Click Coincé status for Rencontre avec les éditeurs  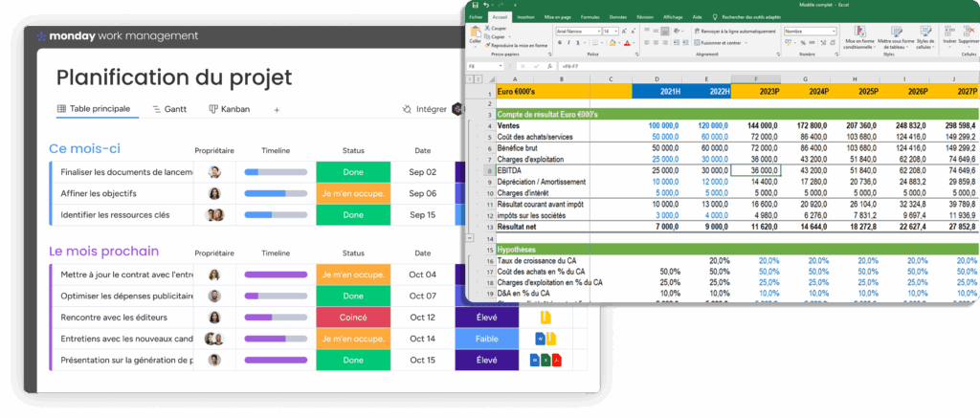coord(353,318)
